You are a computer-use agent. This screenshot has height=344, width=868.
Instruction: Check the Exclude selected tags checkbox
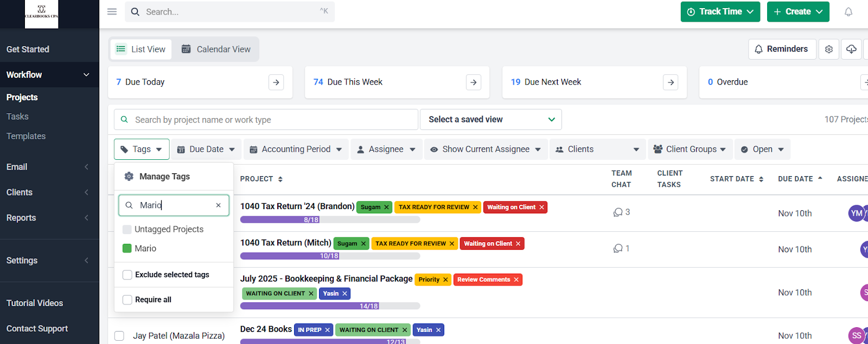click(x=127, y=275)
